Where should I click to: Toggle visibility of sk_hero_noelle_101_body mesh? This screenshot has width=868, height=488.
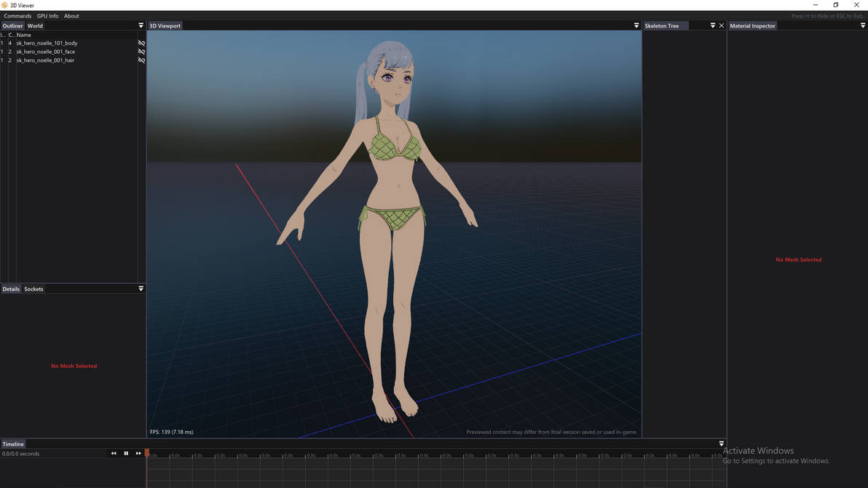point(141,43)
